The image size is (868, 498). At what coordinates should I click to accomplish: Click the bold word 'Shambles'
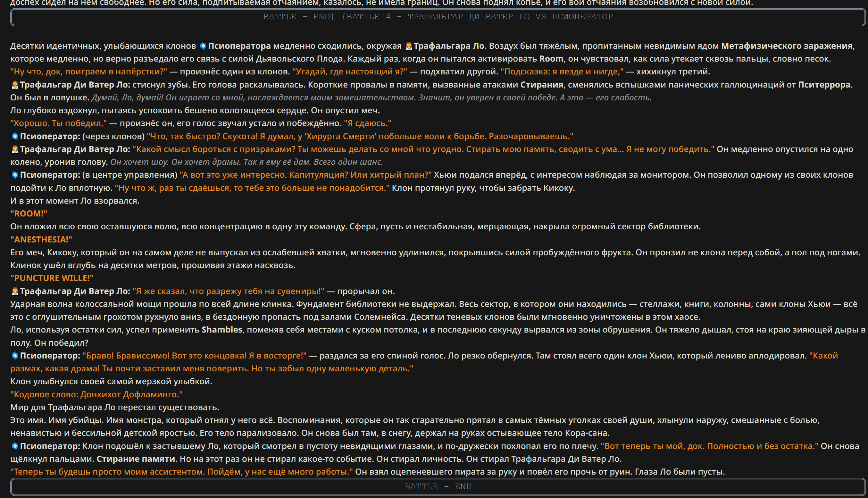click(x=222, y=330)
